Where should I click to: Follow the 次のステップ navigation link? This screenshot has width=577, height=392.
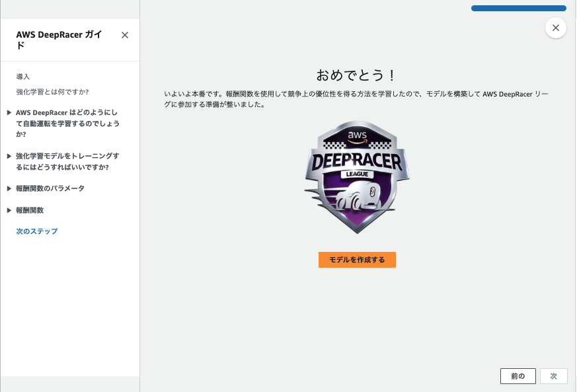(x=37, y=231)
